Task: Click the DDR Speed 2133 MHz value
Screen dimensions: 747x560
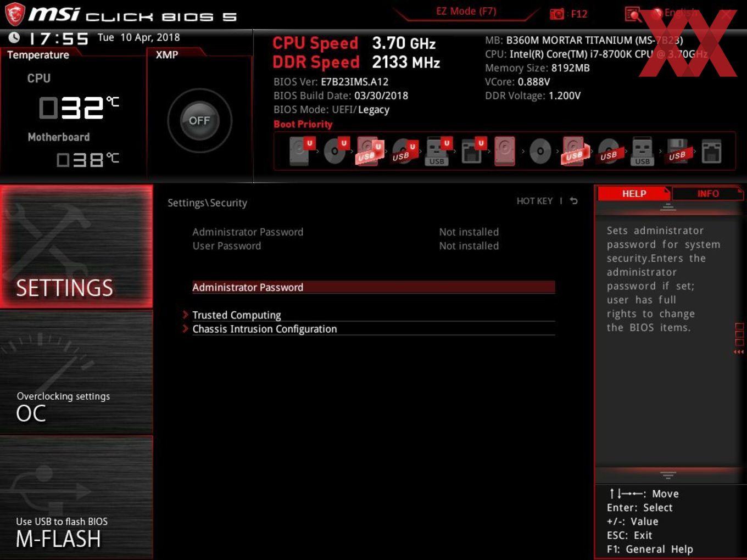Action: coord(406,62)
